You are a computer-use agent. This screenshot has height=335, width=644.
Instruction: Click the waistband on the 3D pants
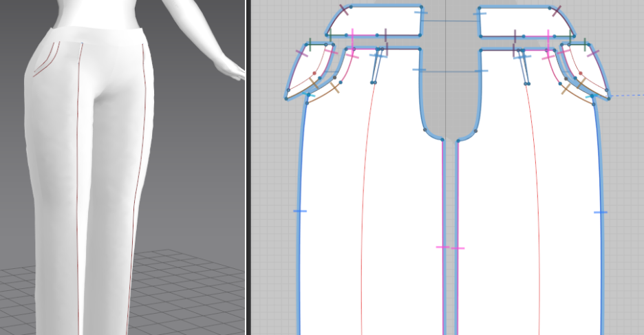tap(96, 35)
